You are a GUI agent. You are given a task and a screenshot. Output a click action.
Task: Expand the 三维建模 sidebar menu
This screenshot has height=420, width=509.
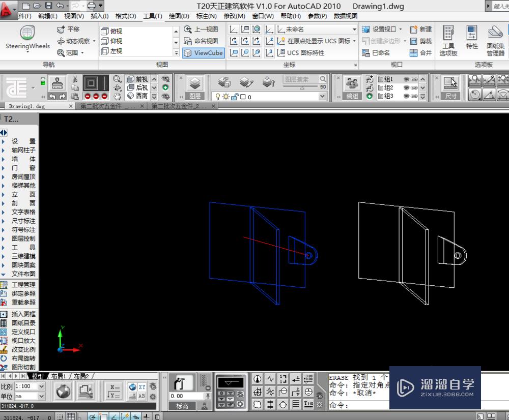point(19,256)
